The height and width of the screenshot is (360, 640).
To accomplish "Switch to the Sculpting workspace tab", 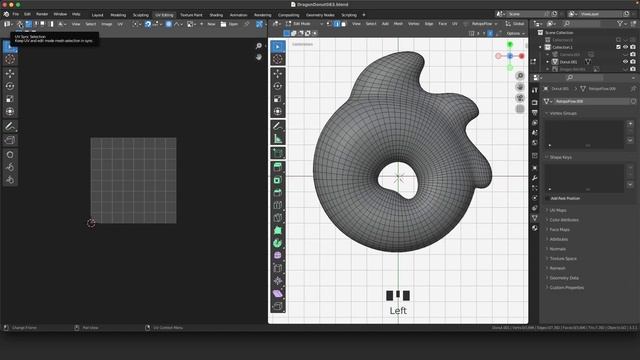I will [x=141, y=15].
